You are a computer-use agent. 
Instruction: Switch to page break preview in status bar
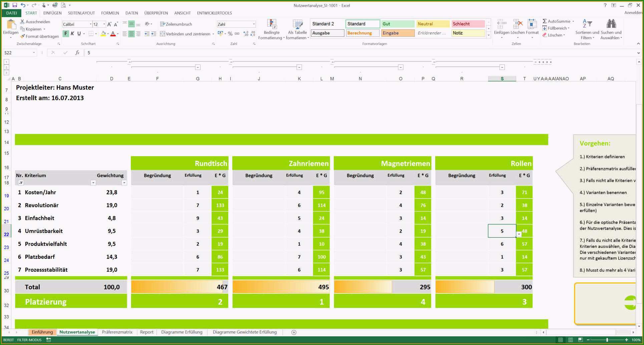[x=580, y=340]
